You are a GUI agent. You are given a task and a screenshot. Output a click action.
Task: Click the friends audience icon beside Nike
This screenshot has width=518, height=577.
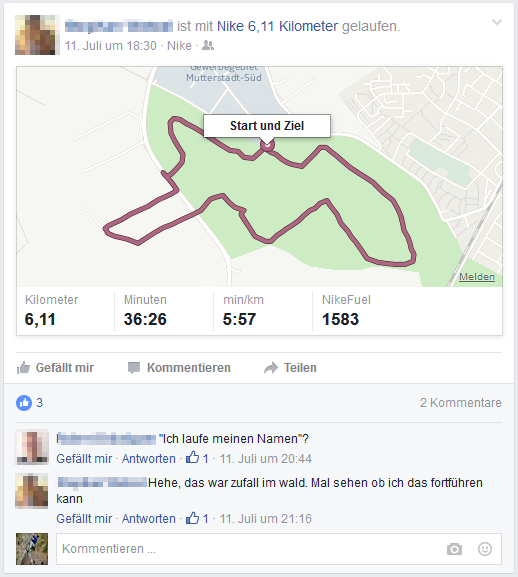pyautogui.click(x=208, y=46)
